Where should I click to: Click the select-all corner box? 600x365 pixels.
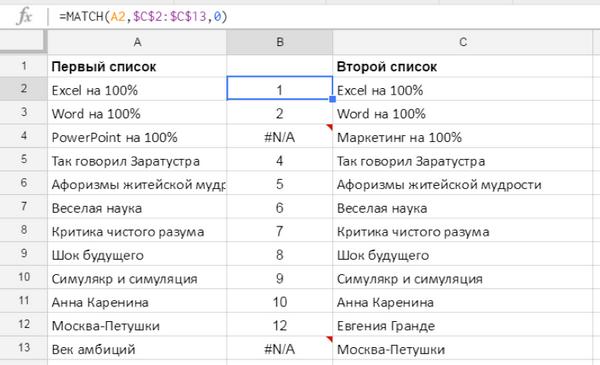(x=23, y=41)
